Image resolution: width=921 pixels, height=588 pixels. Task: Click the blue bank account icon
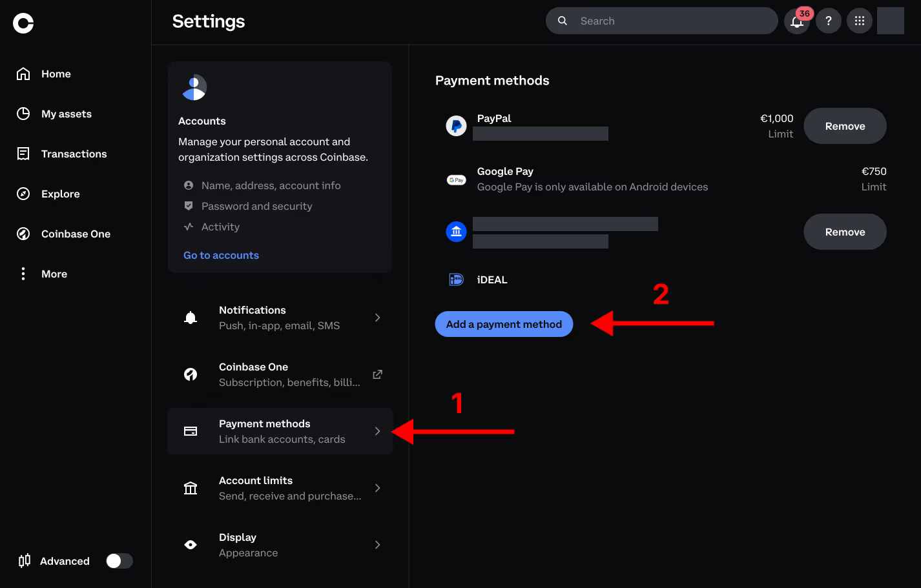[457, 232]
